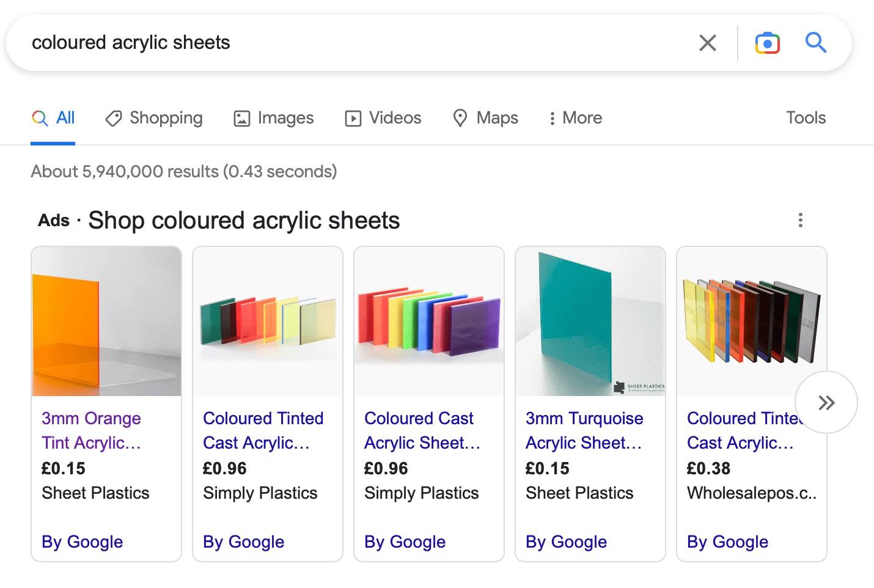Switch to the Videos tab
874x588 pixels.
[x=383, y=118]
